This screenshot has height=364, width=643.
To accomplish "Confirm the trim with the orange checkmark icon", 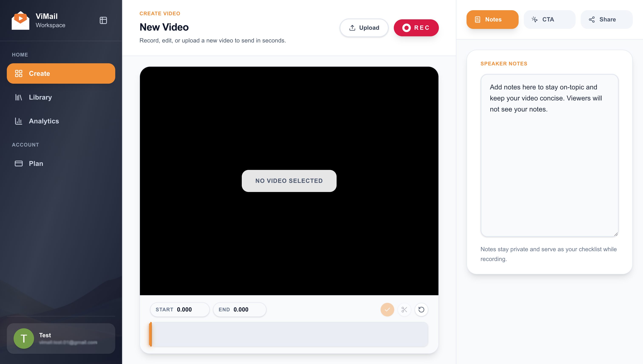I will click(x=387, y=309).
